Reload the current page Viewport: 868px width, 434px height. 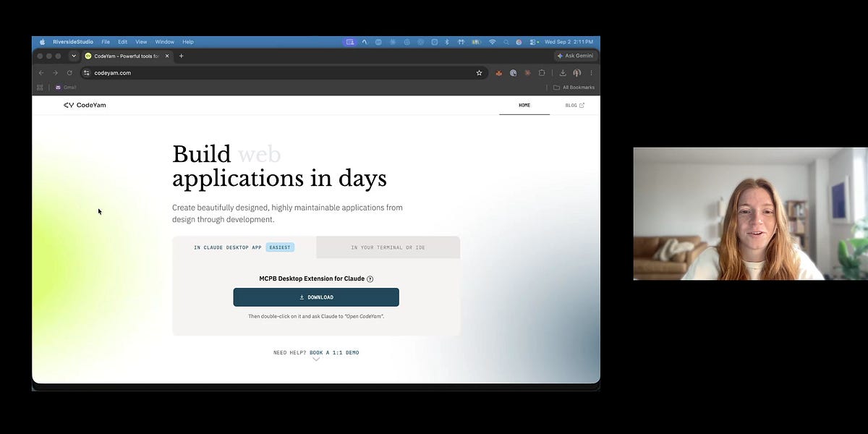pyautogui.click(x=69, y=72)
